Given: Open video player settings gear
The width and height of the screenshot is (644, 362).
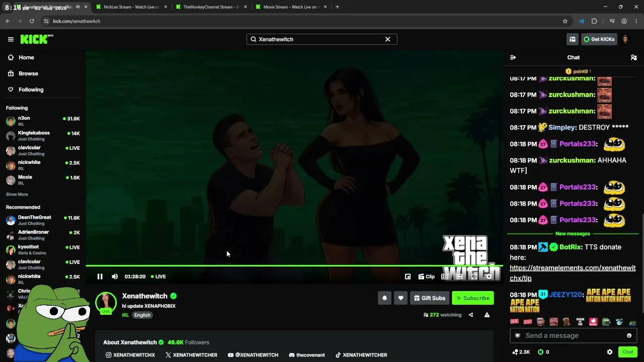Looking at the screenshot, I should pos(489,277).
